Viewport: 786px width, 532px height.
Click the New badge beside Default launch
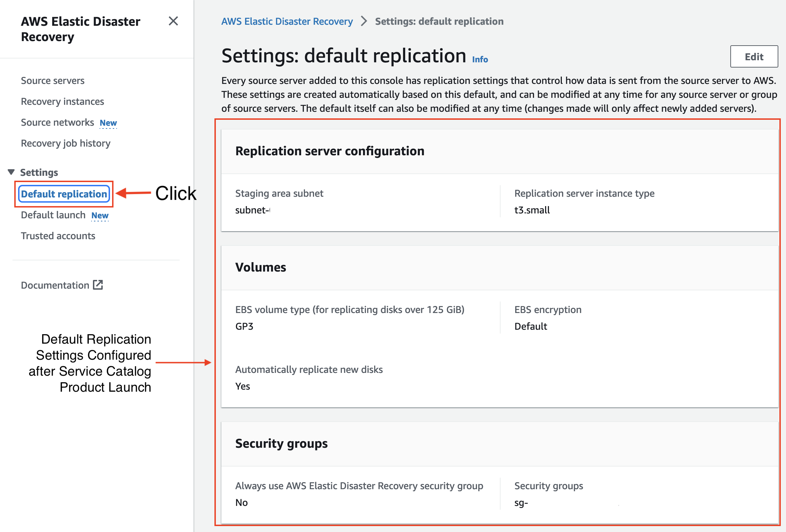coord(100,216)
